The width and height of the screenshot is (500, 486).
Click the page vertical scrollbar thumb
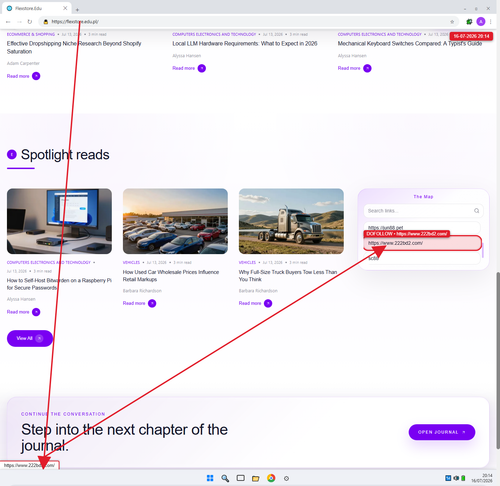498,360
